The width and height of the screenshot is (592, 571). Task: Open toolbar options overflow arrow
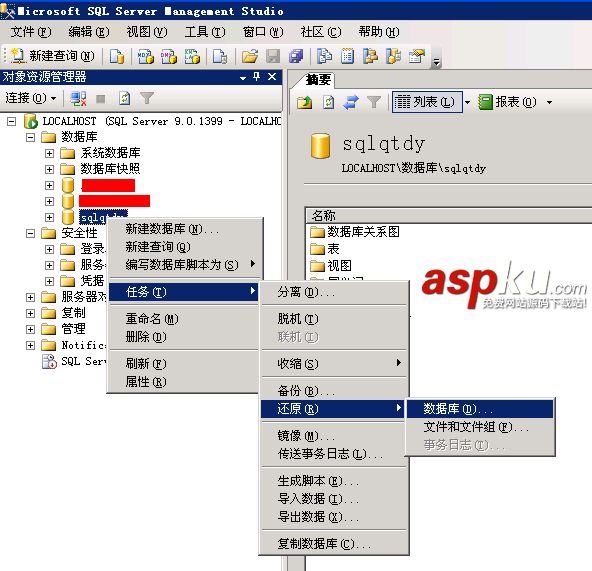(x=436, y=62)
